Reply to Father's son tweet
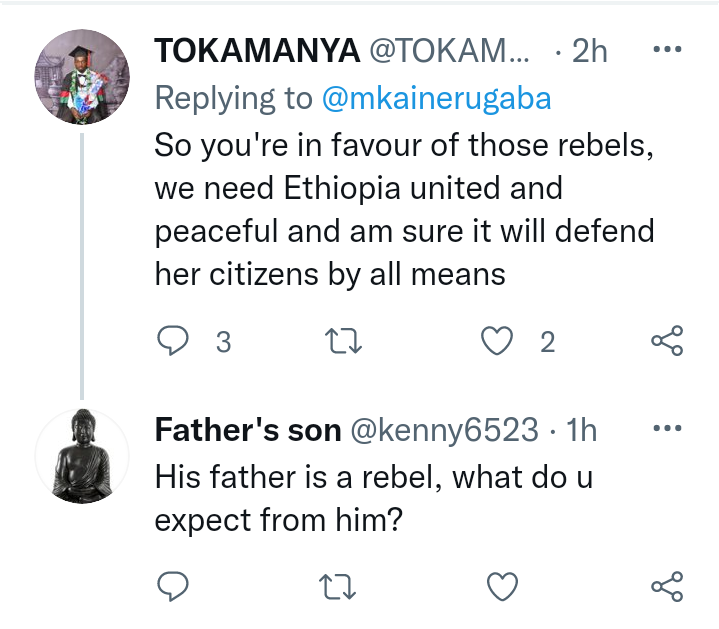The height and width of the screenshot is (629, 719). click(x=172, y=586)
